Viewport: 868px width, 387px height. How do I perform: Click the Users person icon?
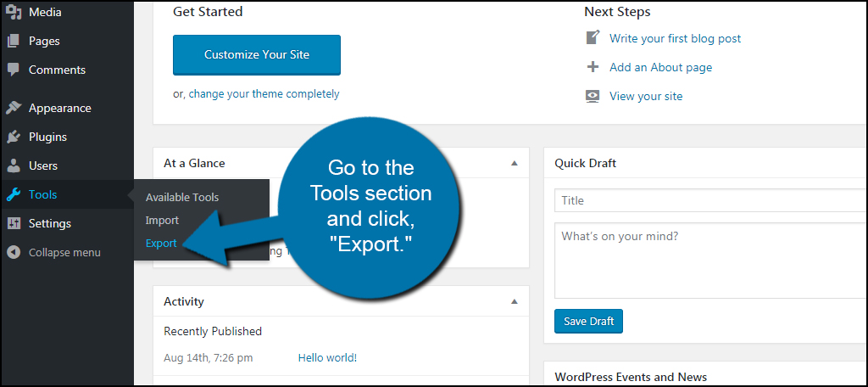click(14, 165)
